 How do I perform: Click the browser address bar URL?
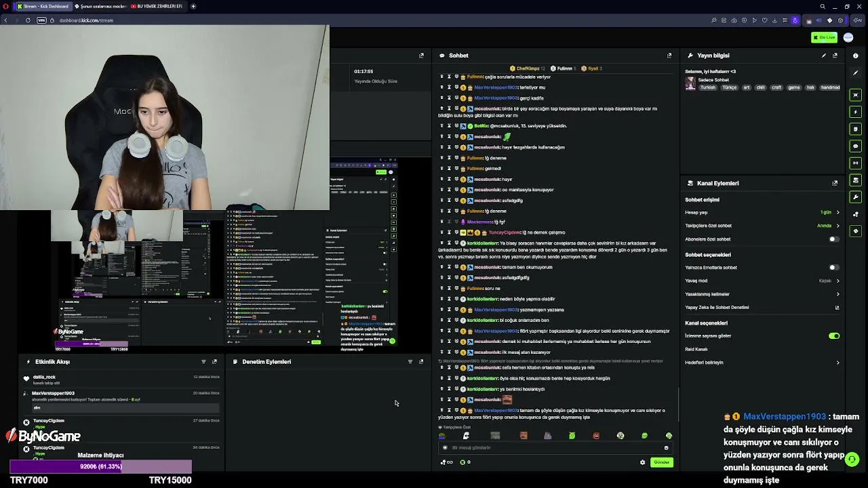[x=86, y=20]
